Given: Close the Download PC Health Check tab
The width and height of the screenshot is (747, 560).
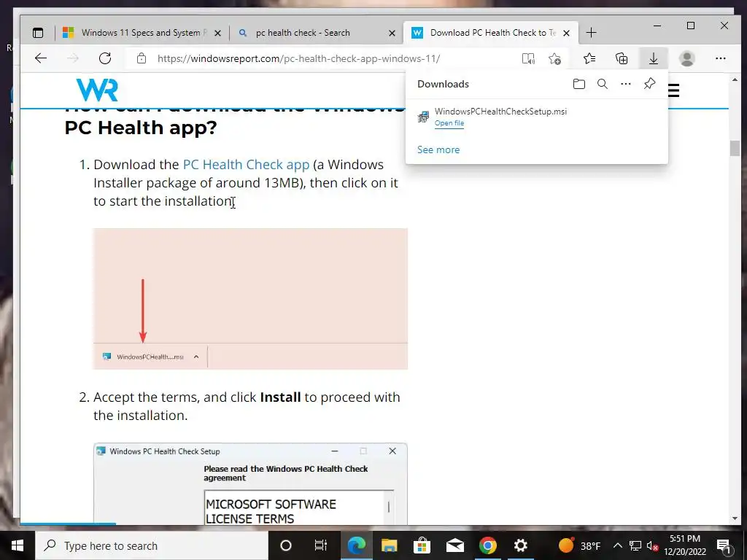Looking at the screenshot, I should tap(566, 34).
